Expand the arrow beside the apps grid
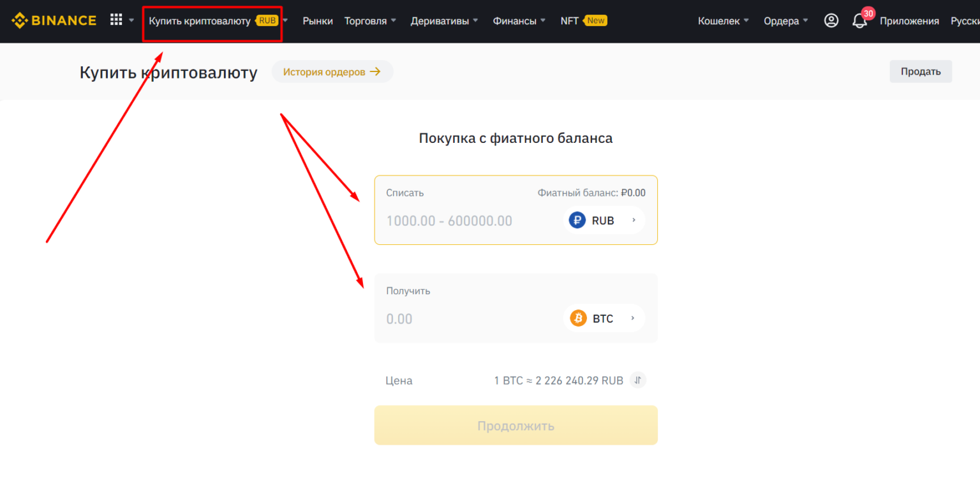980x504 pixels. (x=131, y=20)
